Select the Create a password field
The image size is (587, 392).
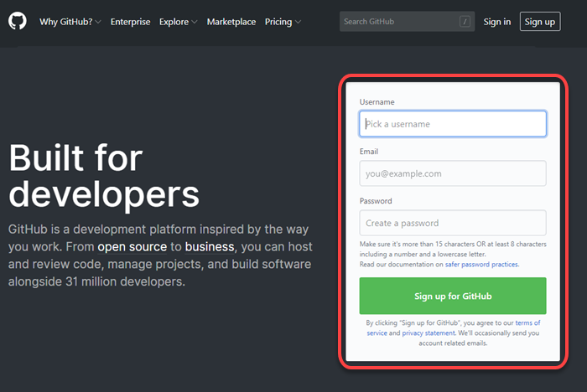tap(453, 223)
